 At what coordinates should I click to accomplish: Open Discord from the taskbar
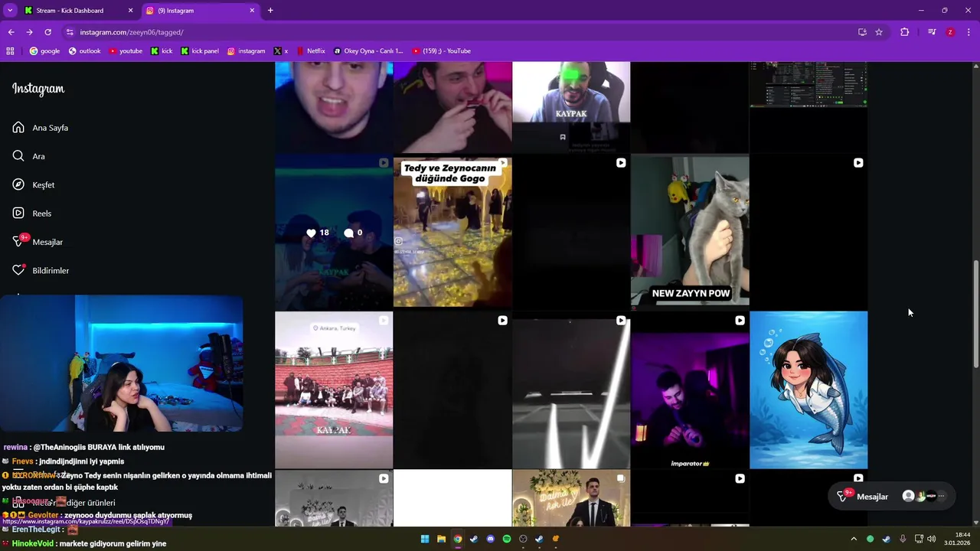click(491, 539)
